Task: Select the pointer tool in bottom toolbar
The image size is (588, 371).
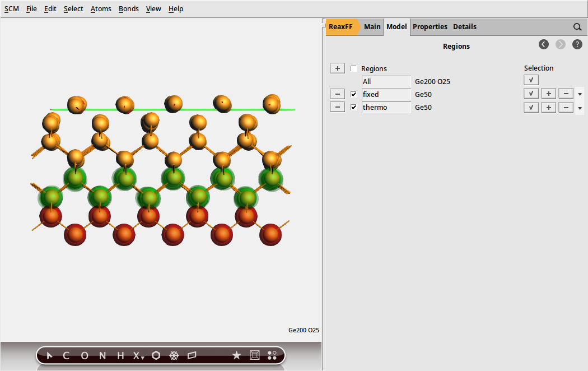Action: click(49, 355)
